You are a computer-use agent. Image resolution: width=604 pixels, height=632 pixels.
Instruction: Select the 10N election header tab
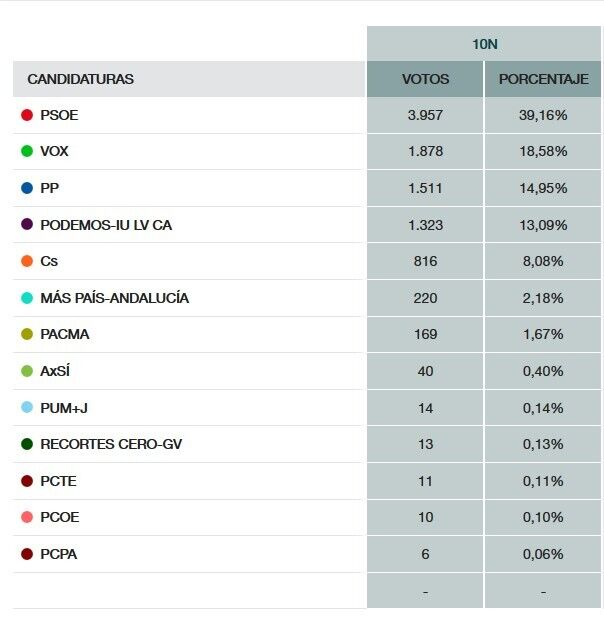[485, 44]
